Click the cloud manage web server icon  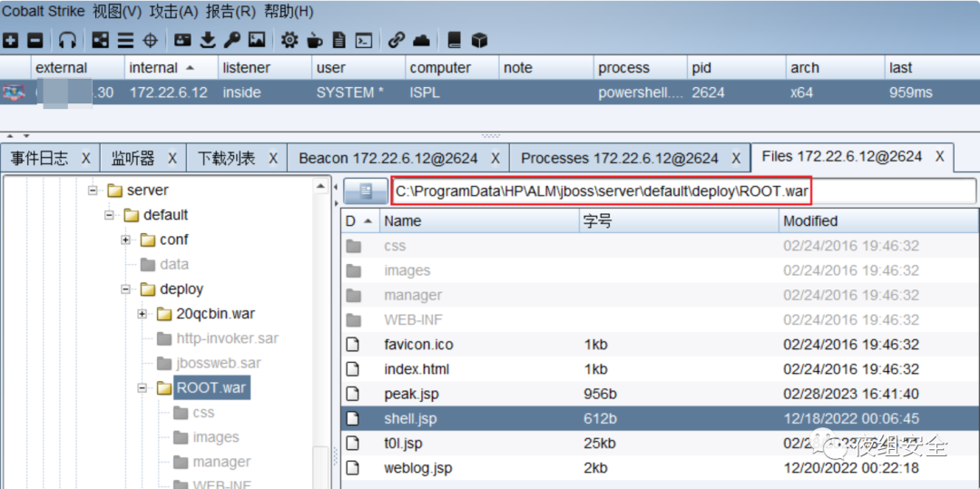click(x=422, y=41)
